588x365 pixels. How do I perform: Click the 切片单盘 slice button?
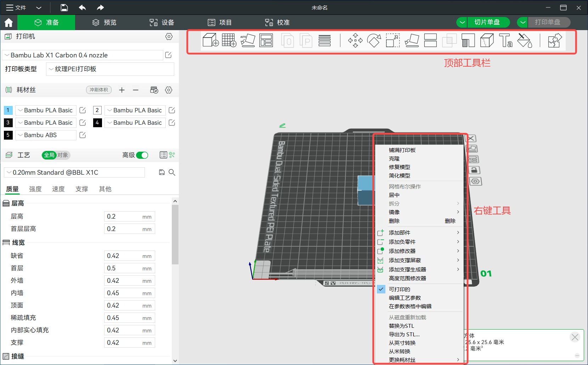click(x=488, y=22)
